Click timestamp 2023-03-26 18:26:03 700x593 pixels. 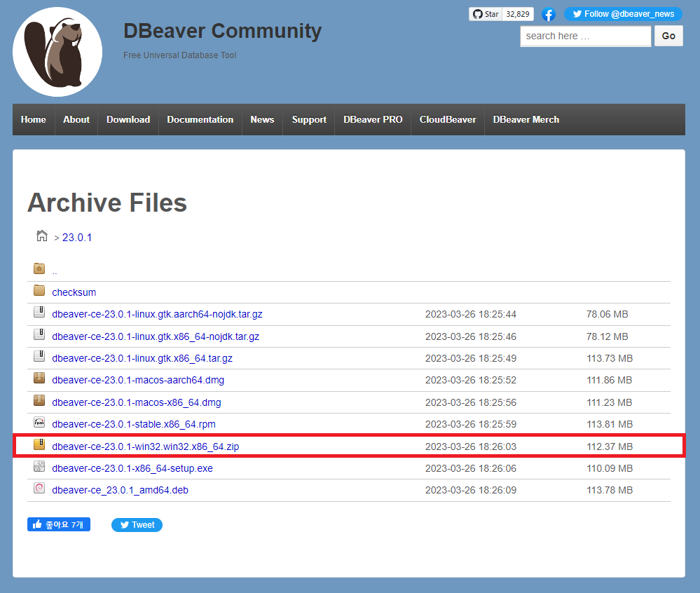[x=471, y=447]
